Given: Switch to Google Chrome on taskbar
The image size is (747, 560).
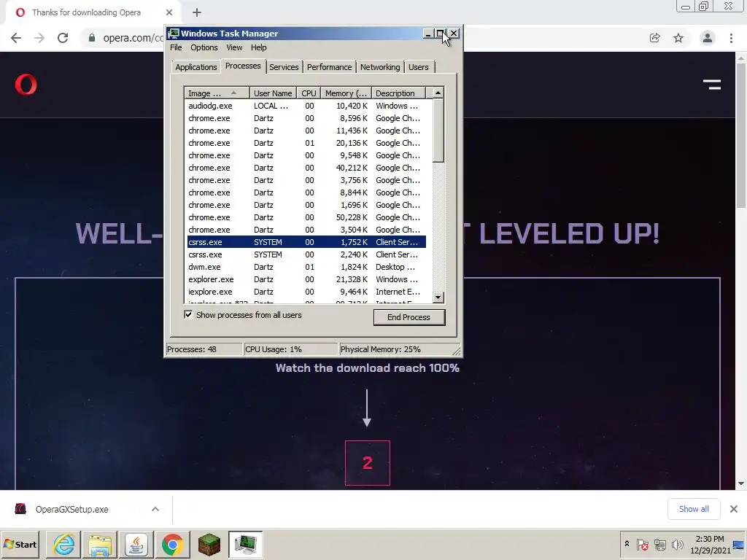Looking at the screenshot, I should pyautogui.click(x=172, y=544).
